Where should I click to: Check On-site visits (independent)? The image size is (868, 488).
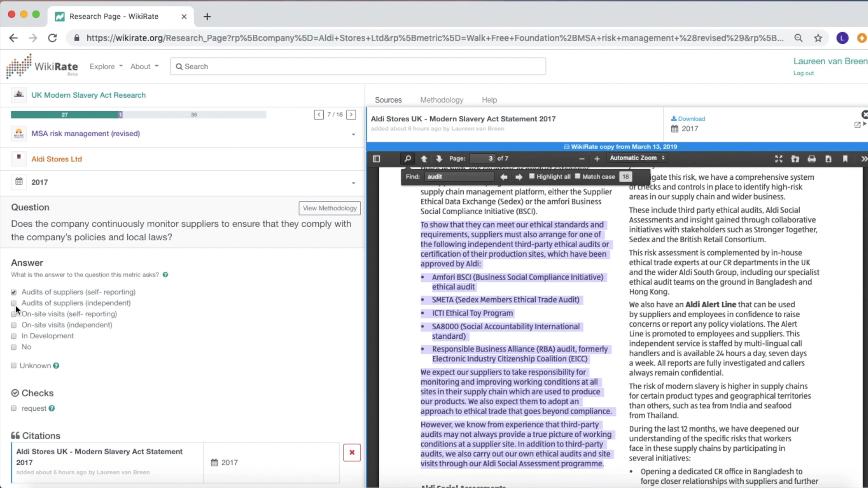click(14, 325)
